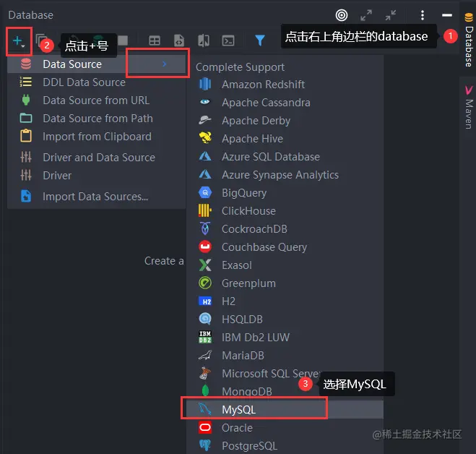Image resolution: width=476 pixels, height=454 pixels.
Task: Choose HSQLDB data source
Action: (285, 320)
